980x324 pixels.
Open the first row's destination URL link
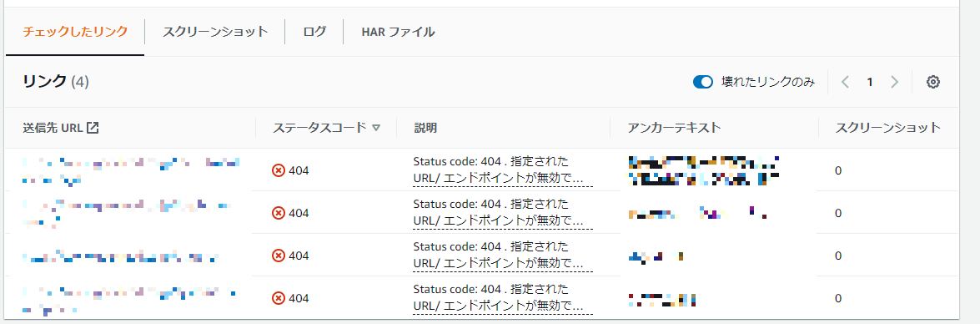[131, 170]
